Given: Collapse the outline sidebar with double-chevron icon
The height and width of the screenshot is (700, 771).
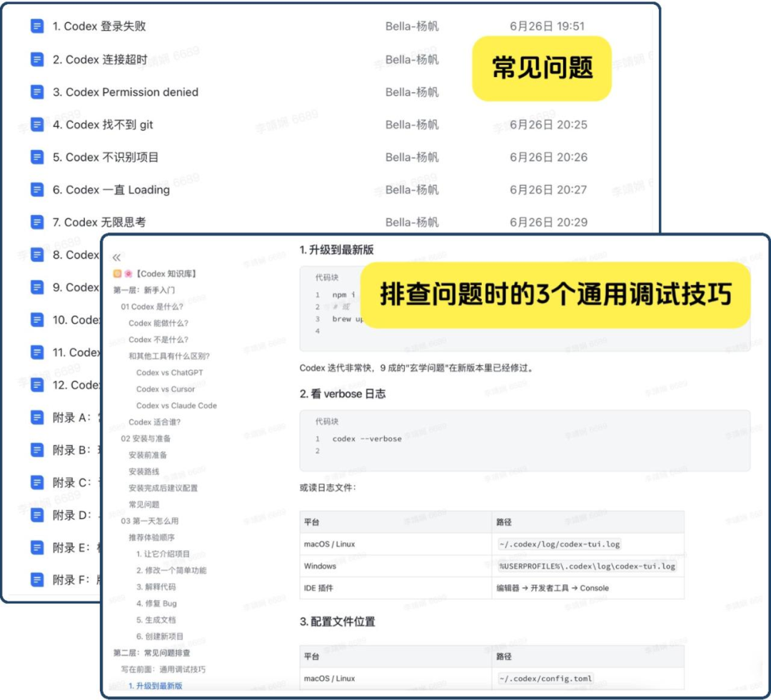Looking at the screenshot, I should pyautogui.click(x=116, y=257).
